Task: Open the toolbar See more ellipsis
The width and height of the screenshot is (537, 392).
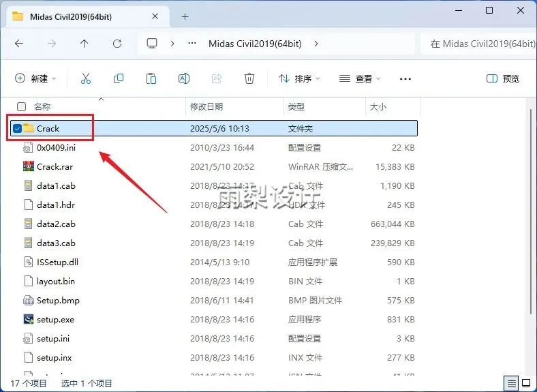Action: (405, 79)
